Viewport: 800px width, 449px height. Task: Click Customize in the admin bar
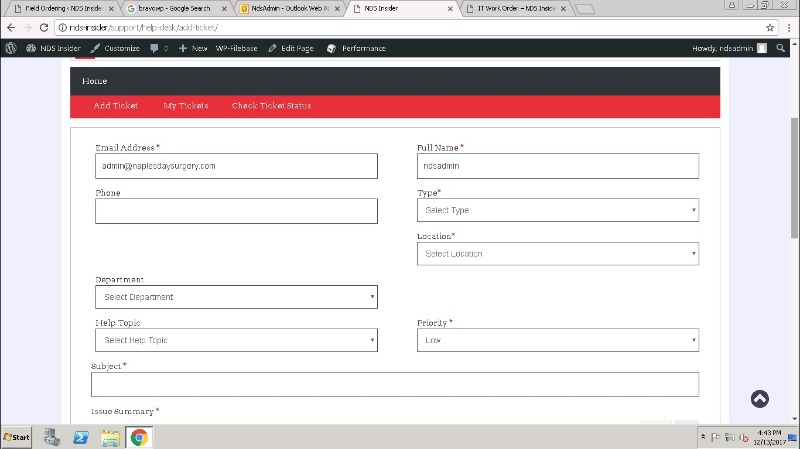[115, 48]
